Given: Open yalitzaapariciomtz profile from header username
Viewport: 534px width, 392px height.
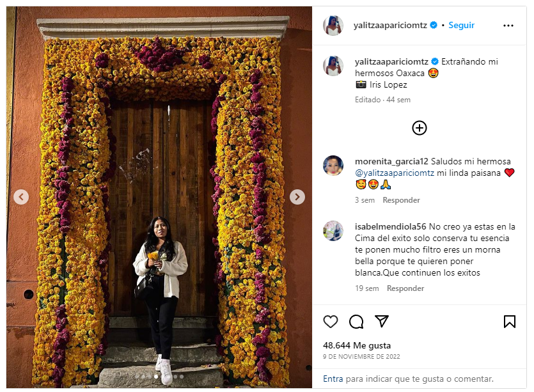Looking at the screenshot, I should coord(390,25).
